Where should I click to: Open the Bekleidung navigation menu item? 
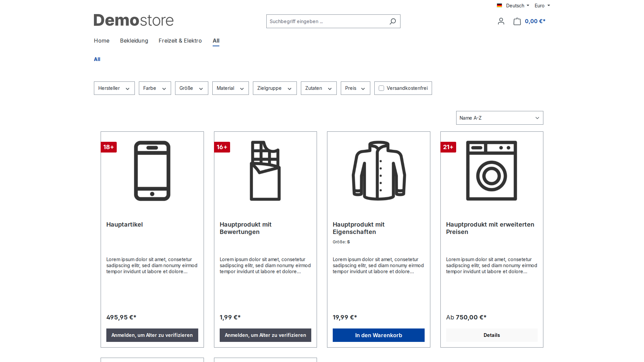[134, 41]
